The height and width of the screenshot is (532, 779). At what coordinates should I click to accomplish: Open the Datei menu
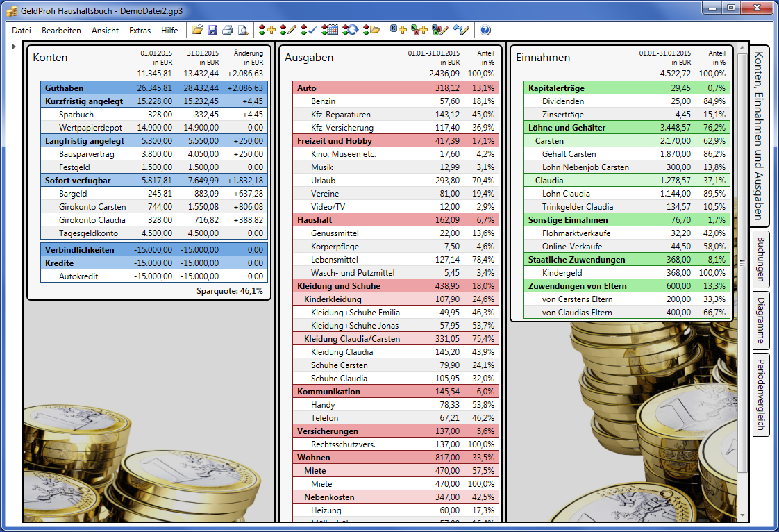click(x=22, y=31)
